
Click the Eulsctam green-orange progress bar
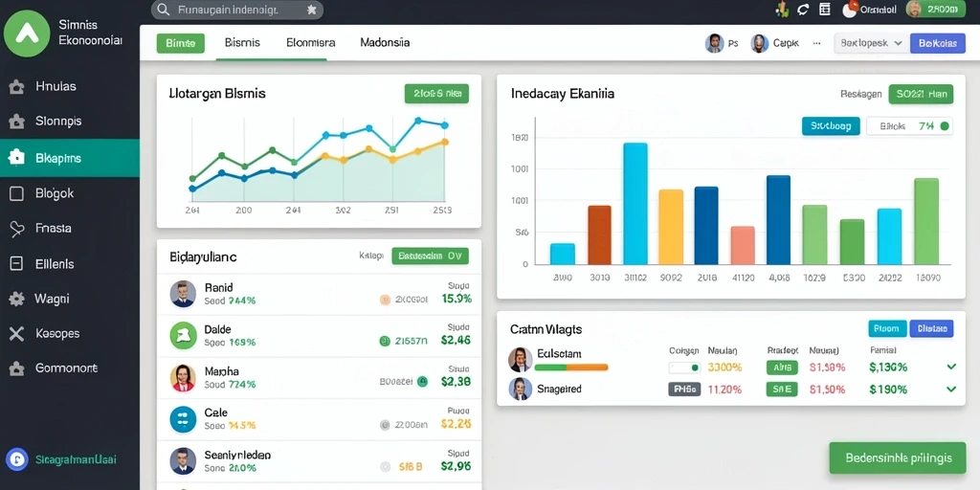[571, 367]
